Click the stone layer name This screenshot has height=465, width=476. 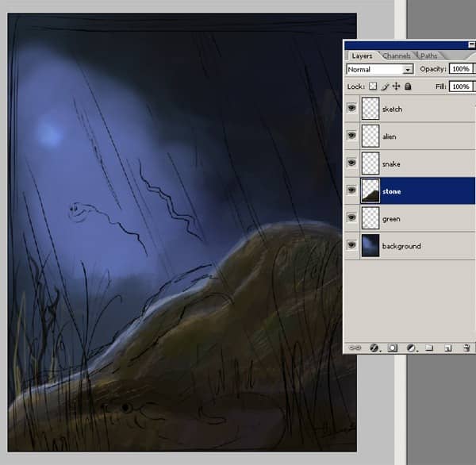pos(392,191)
